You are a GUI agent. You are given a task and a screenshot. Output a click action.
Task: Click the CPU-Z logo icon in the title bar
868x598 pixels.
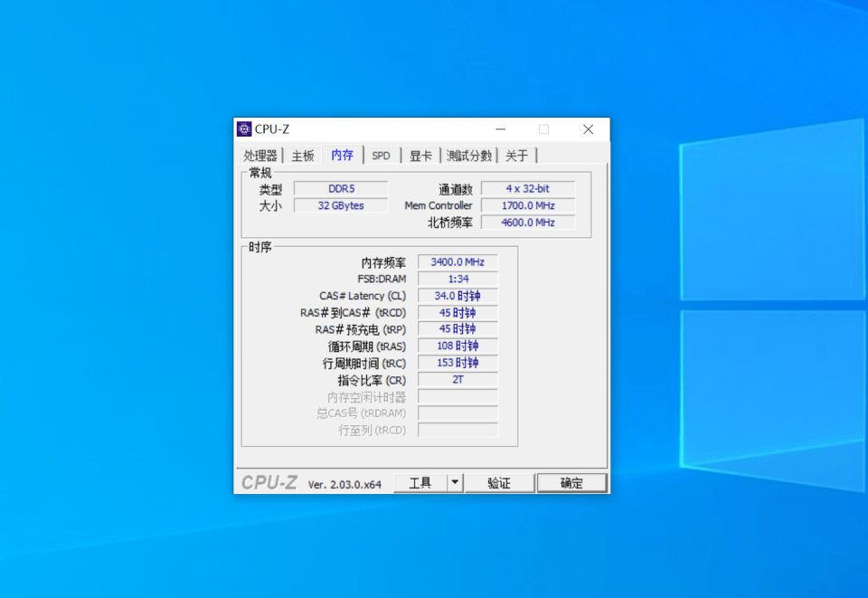point(245,128)
